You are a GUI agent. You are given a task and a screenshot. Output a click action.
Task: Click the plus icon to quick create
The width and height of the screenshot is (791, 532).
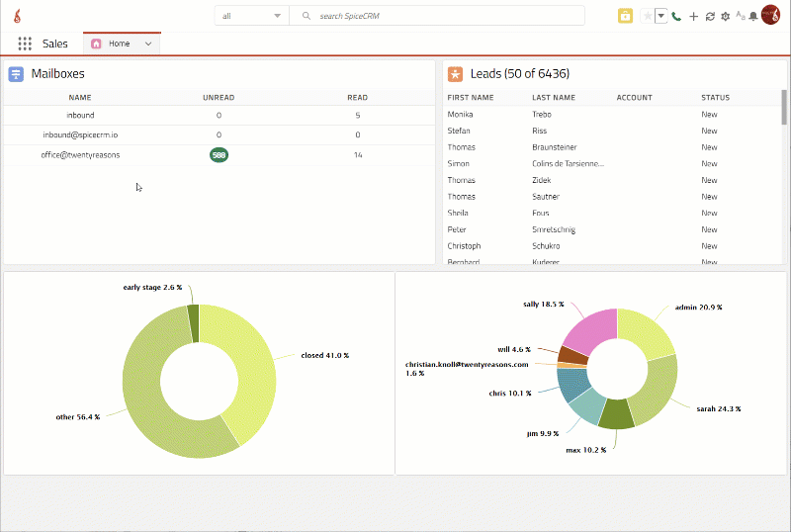pos(694,16)
